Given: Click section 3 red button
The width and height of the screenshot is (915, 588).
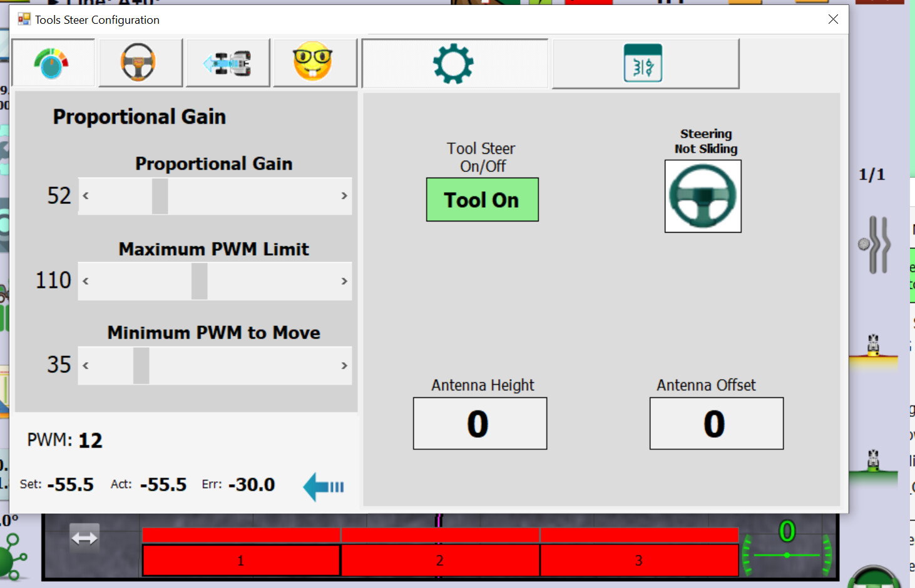Looking at the screenshot, I should 638,560.
